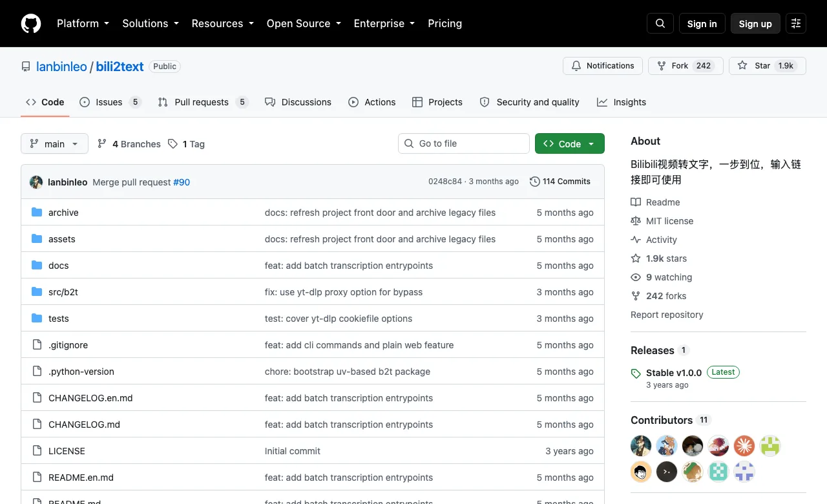This screenshot has height=504, width=827.
Task: Open the main branch selector dropdown
Action: (54, 143)
